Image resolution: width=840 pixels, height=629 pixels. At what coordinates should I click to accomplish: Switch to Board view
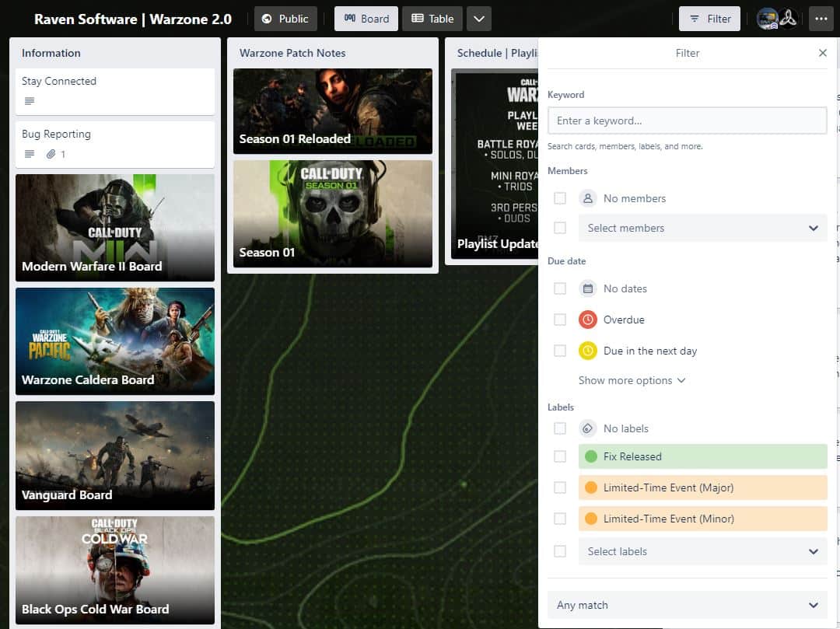pyautogui.click(x=366, y=19)
